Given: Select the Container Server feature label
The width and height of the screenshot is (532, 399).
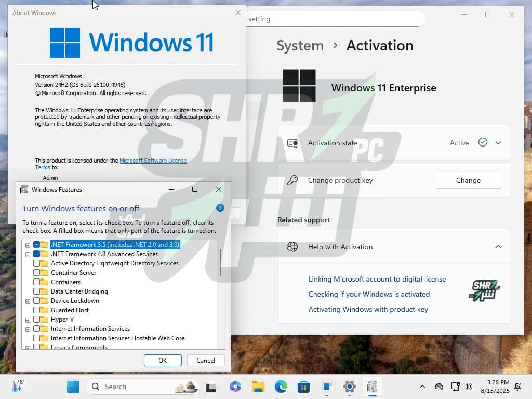Looking at the screenshot, I should (74, 272).
